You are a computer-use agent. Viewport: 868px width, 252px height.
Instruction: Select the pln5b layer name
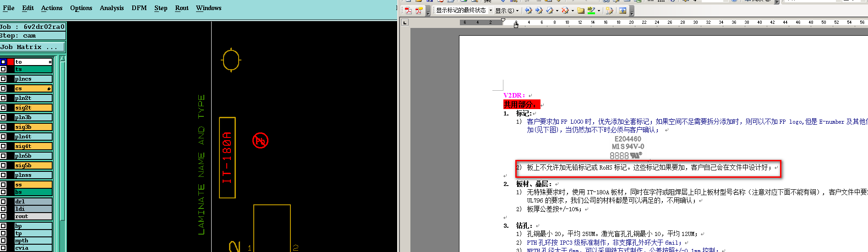click(33, 156)
